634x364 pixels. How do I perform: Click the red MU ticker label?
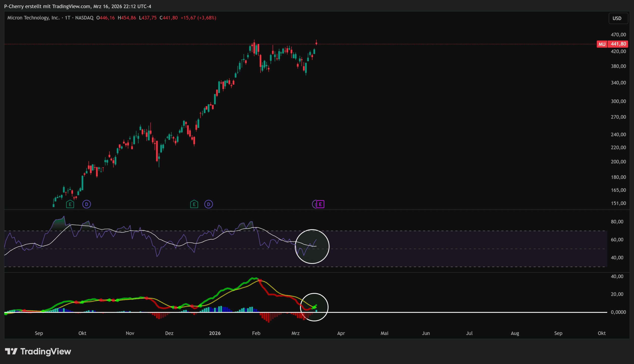(602, 44)
